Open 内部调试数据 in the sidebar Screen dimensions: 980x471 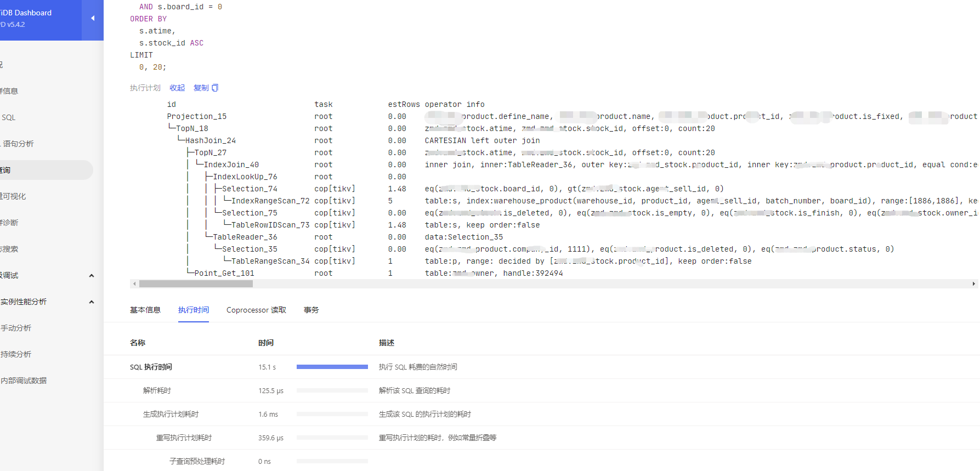point(24,381)
